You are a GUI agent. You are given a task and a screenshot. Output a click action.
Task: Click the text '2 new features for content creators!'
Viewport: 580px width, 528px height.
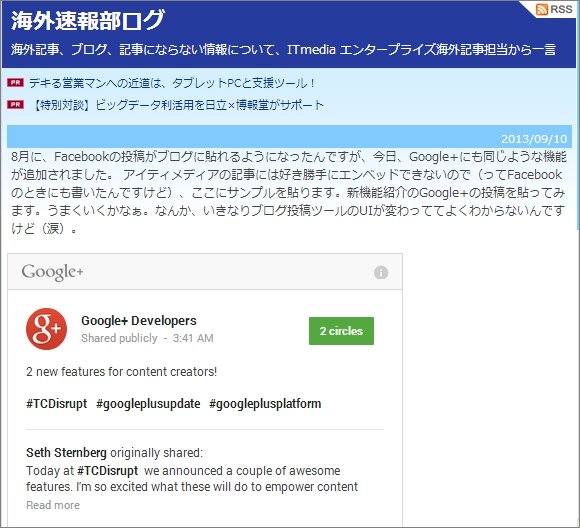121,371
